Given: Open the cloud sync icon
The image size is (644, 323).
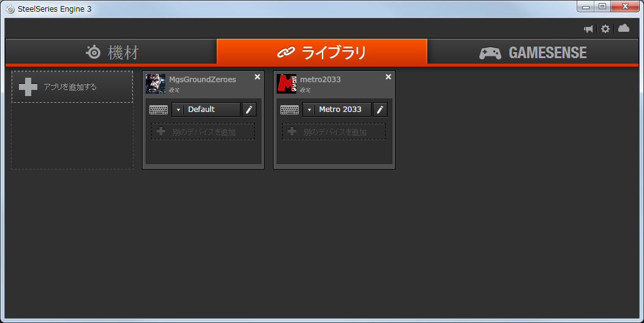Looking at the screenshot, I should coord(623,28).
